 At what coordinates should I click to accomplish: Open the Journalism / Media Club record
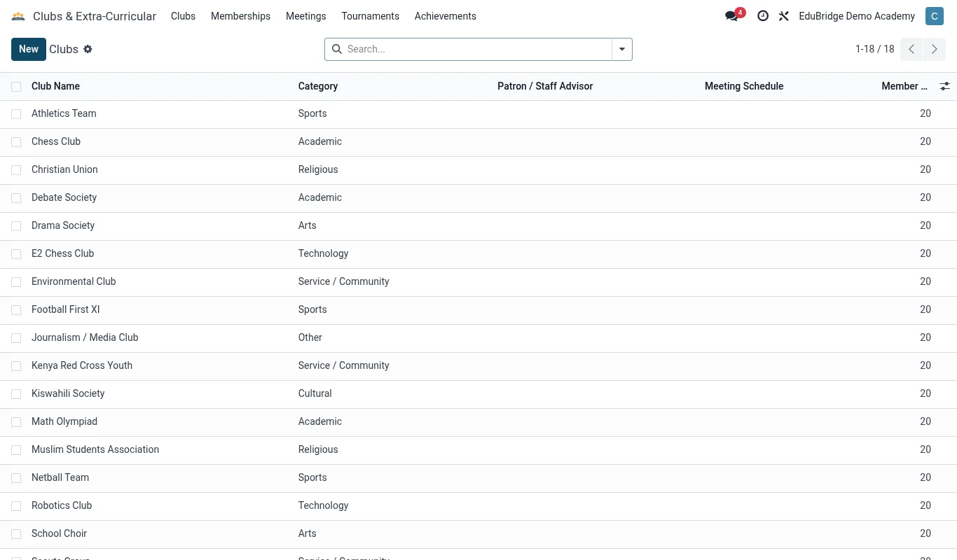point(85,337)
